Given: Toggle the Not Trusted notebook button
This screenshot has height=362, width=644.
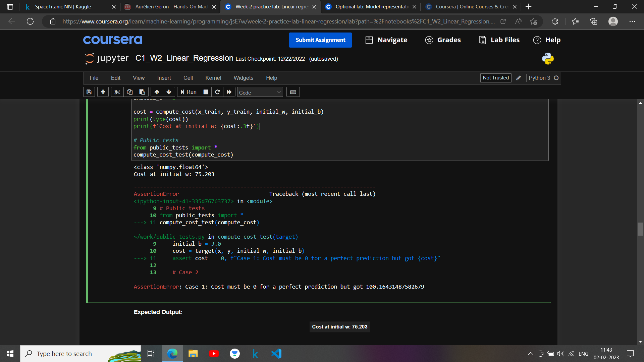Looking at the screenshot, I should [x=495, y=78].
